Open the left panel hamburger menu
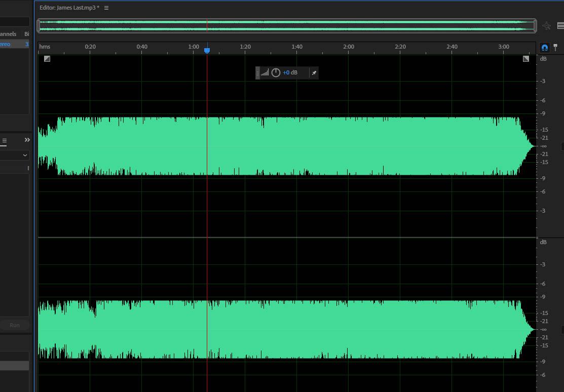 pos(5,141)
